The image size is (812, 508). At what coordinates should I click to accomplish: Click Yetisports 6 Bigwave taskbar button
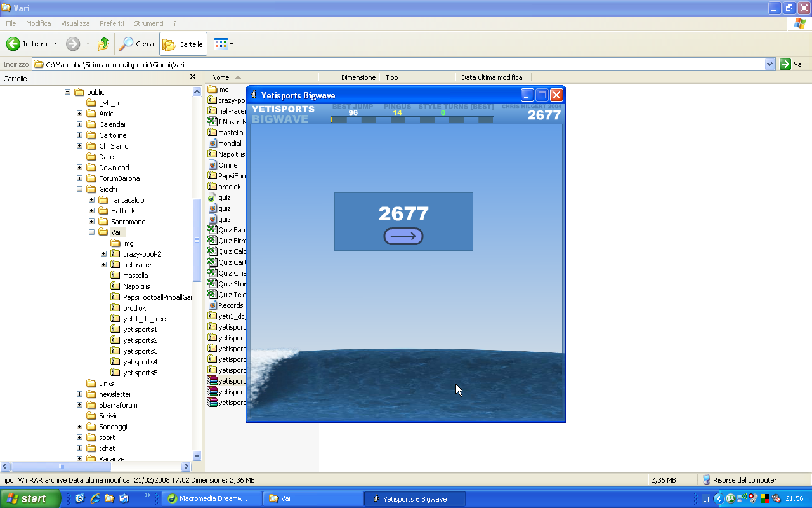tap(415, 498)
